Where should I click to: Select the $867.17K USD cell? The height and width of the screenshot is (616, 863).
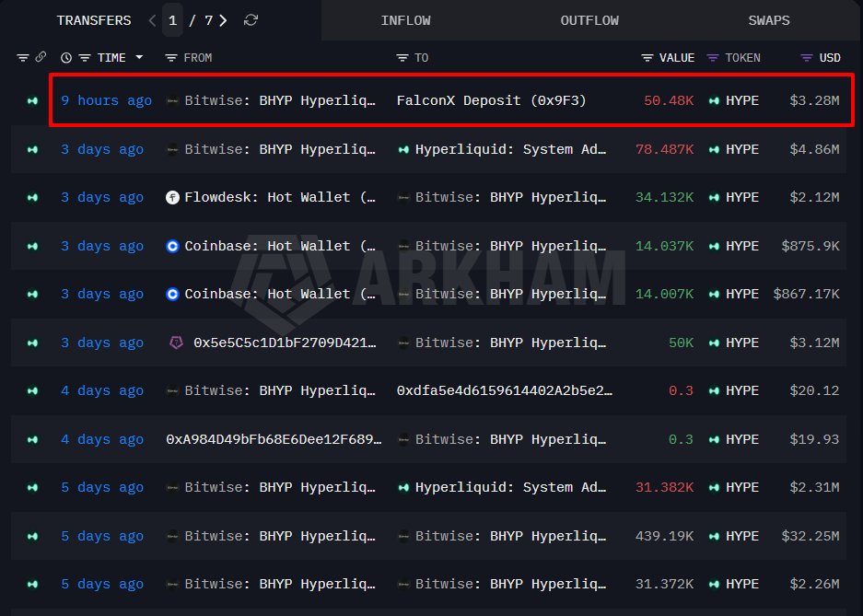[x=806, y=294]
